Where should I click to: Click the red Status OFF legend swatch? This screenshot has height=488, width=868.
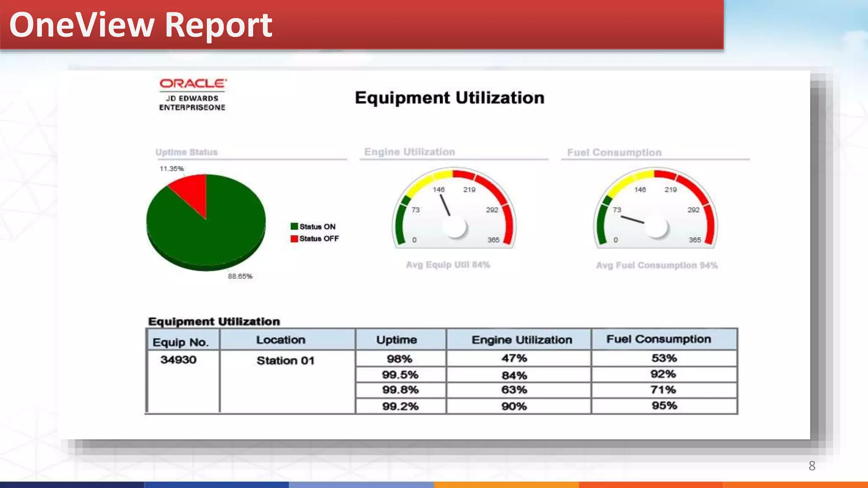(x=294, y=238)
